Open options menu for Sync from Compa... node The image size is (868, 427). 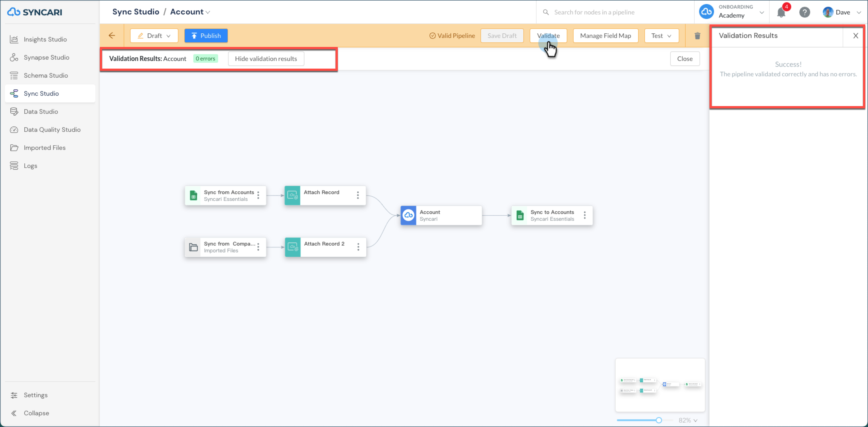click(x=258, y=247)
